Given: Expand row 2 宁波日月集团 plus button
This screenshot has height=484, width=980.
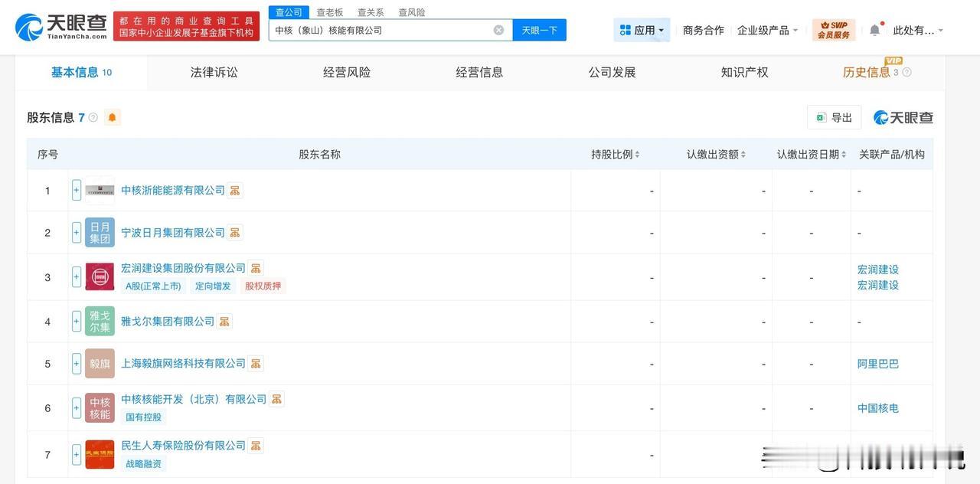Looking at the screenshot, I should point(77,232).
